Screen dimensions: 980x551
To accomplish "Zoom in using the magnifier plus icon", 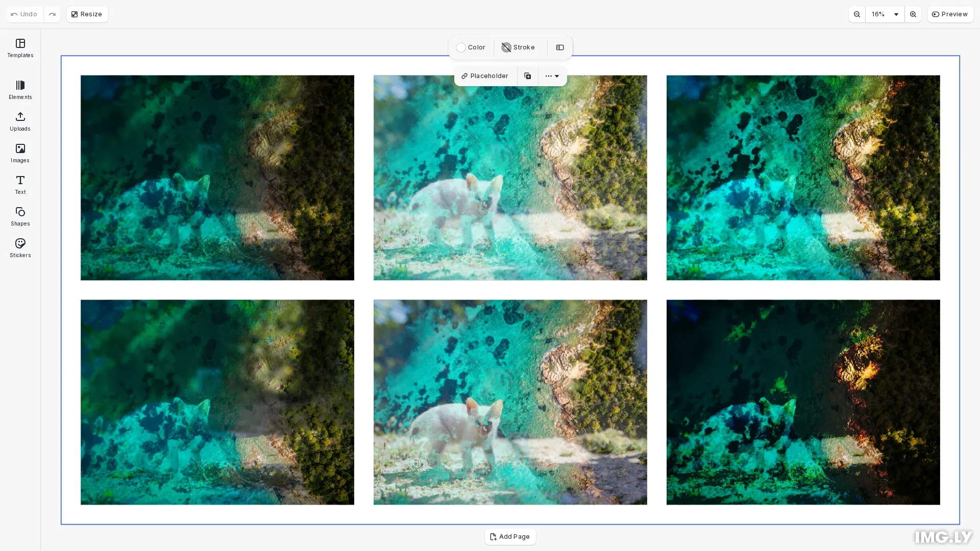I will point(913,14).
